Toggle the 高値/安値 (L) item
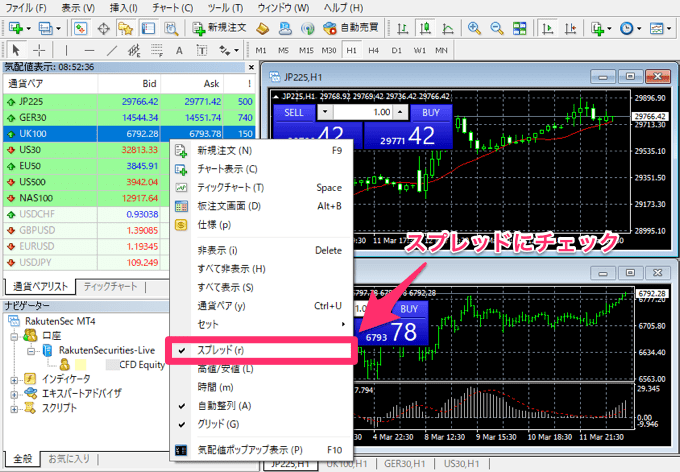This screenshot has width=680, height=472. pos(262,369)
